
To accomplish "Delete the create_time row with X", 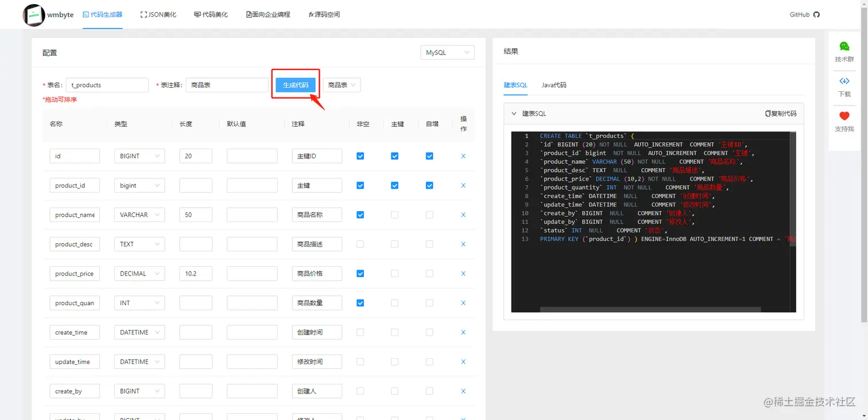I will click(463, 332).
